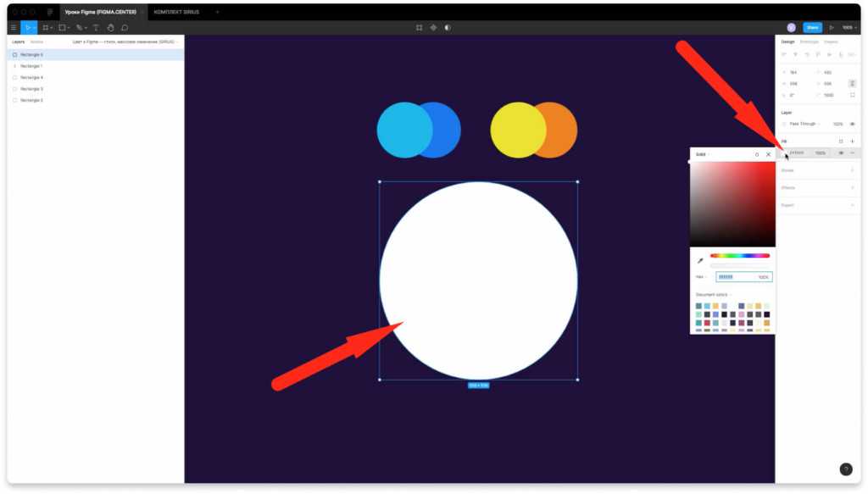Open the 100% zoom dropdown
Screen dimensions: 868x494
(x=849, y=28)
